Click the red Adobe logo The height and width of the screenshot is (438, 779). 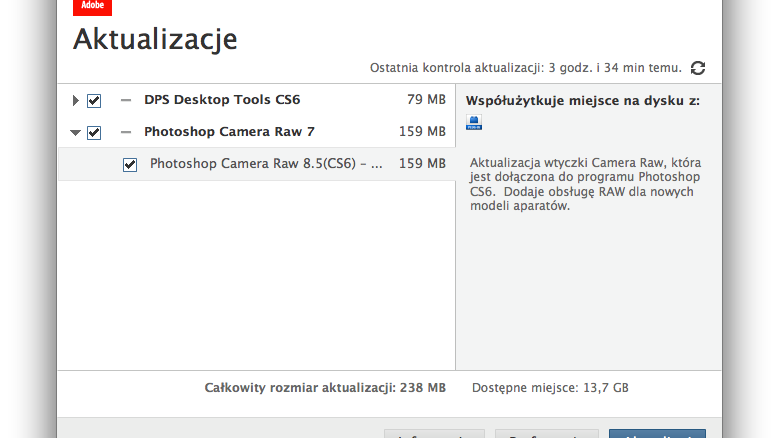tap(92, 6)
